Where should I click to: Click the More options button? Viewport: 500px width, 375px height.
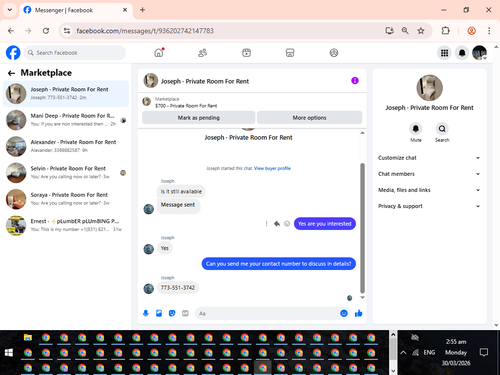[x=309, y=118]
